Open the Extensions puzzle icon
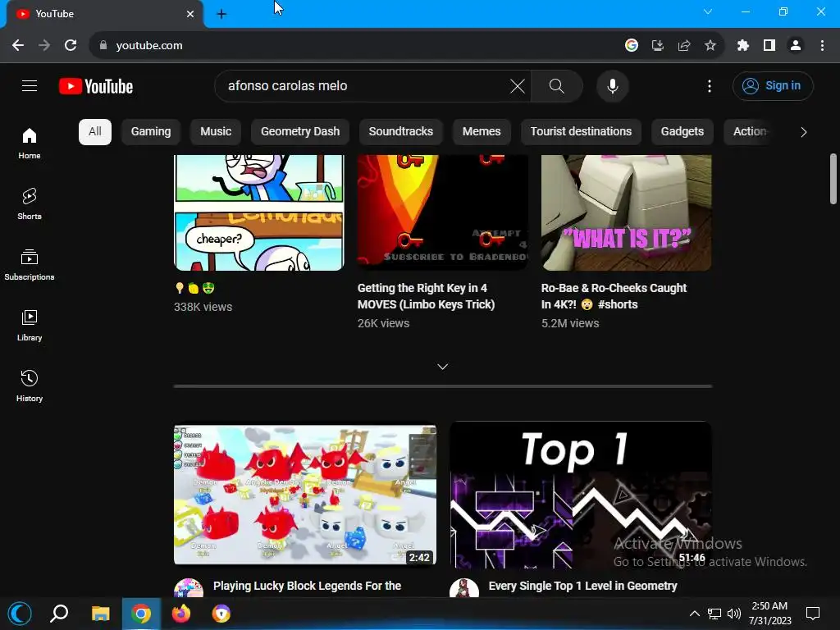Screen dimensions: 840x630 742,46
